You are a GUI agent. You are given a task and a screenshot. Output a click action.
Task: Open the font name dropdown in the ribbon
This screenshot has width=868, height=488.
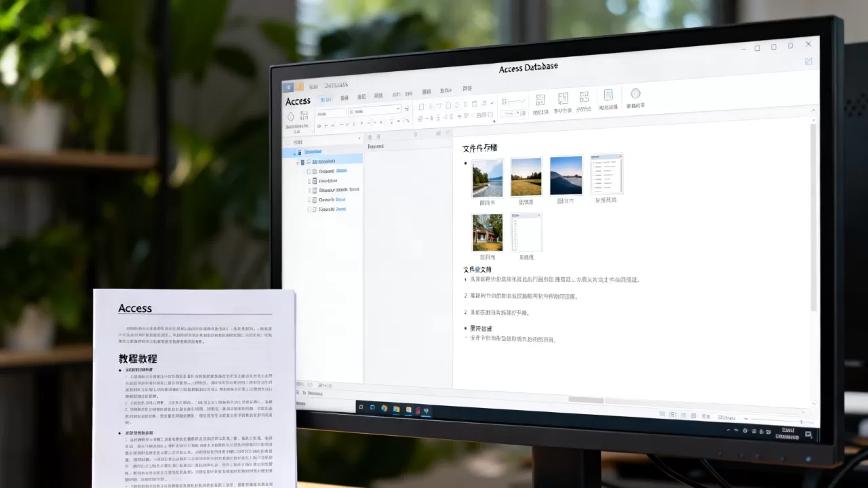click(375, 110)
